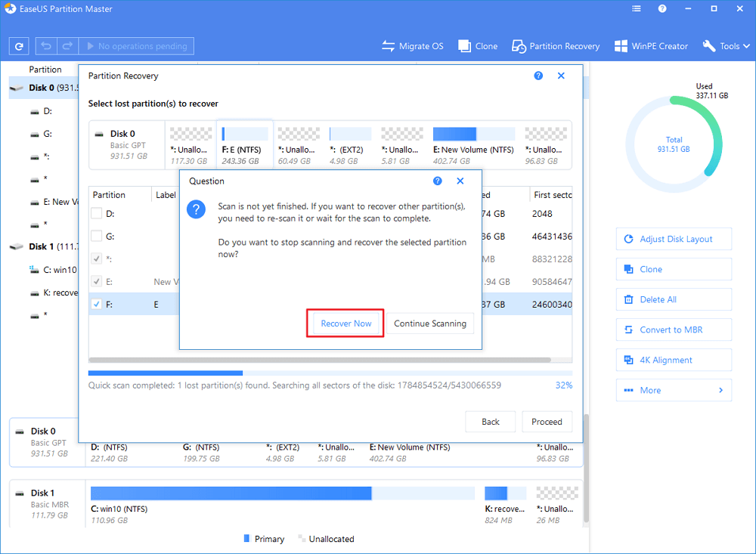Choose Convert to MBR
Viewport: 756px width, 554px height.
pyautogui.click(x=674, y=330)
